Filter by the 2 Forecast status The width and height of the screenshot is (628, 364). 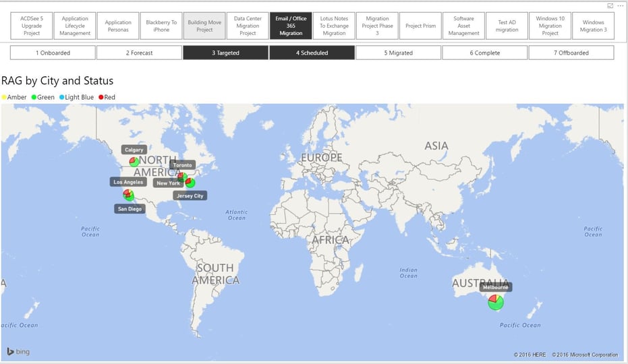(x=139, y=53)
